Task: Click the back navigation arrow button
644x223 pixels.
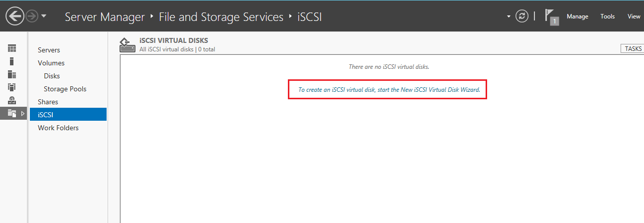Action: point(15,16)
